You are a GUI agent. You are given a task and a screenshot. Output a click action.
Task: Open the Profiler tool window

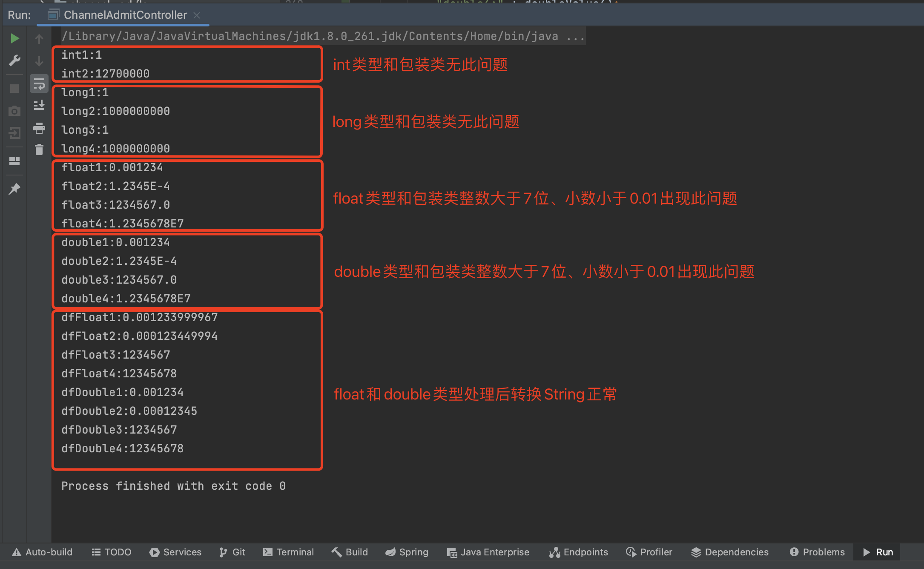point(649,552)
